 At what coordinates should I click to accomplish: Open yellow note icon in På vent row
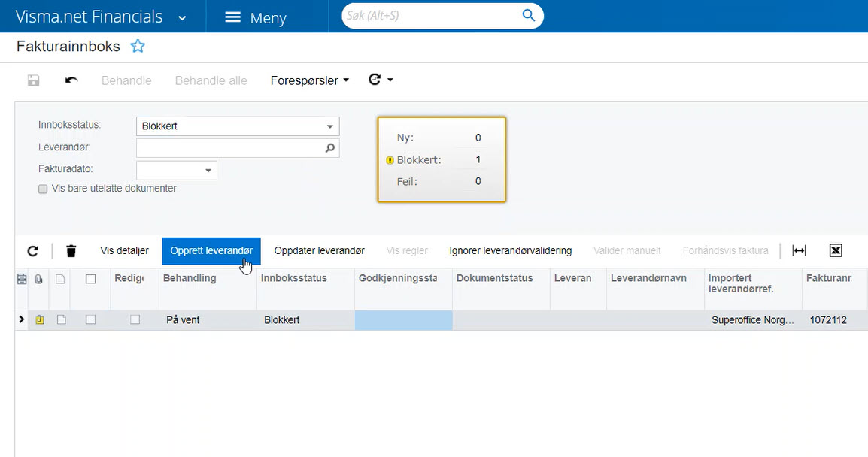tap(40, 319)
